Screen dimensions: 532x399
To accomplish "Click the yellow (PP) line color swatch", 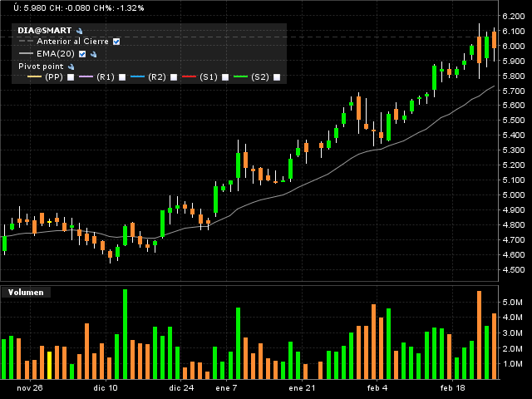I will (34, 77).
